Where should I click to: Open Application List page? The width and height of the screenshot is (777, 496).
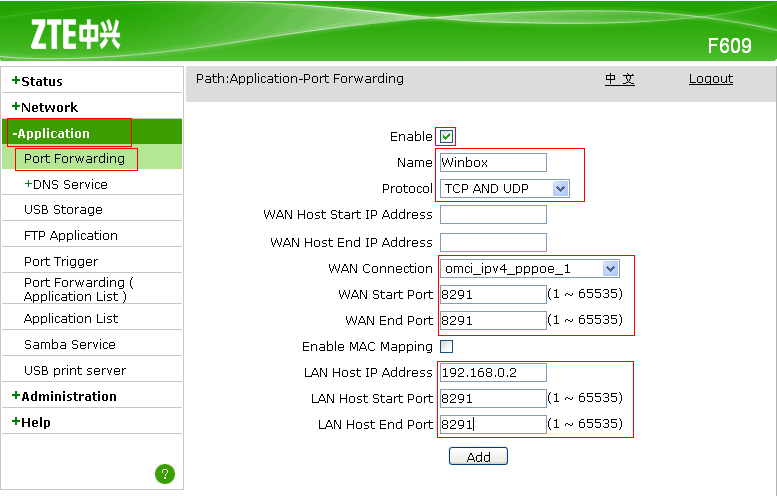pos(71,319)
